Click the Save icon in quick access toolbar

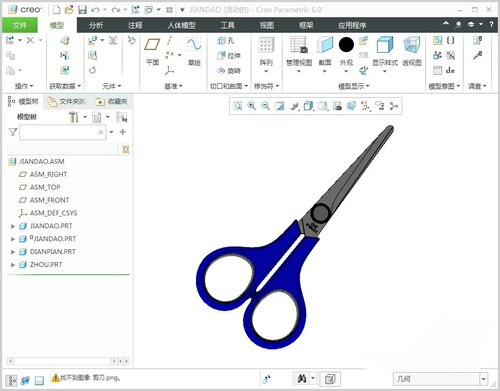tap(82, 10)
